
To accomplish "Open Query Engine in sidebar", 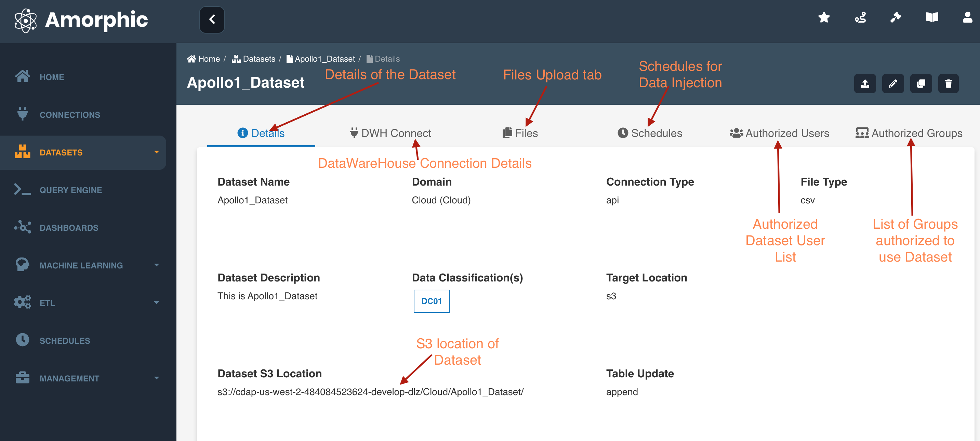I will tap(71, 190).
